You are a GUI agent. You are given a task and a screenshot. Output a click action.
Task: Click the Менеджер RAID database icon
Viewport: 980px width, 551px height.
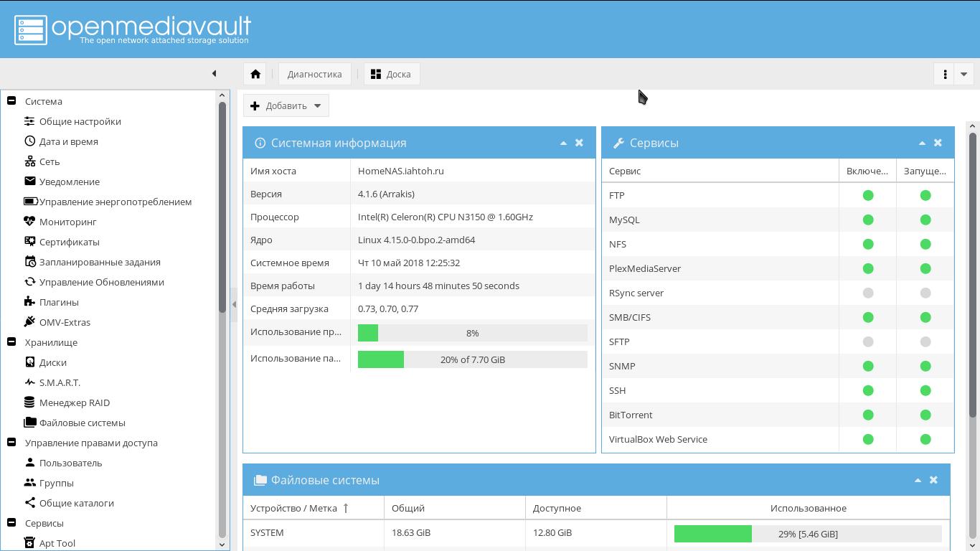click(x=29, y=402)
